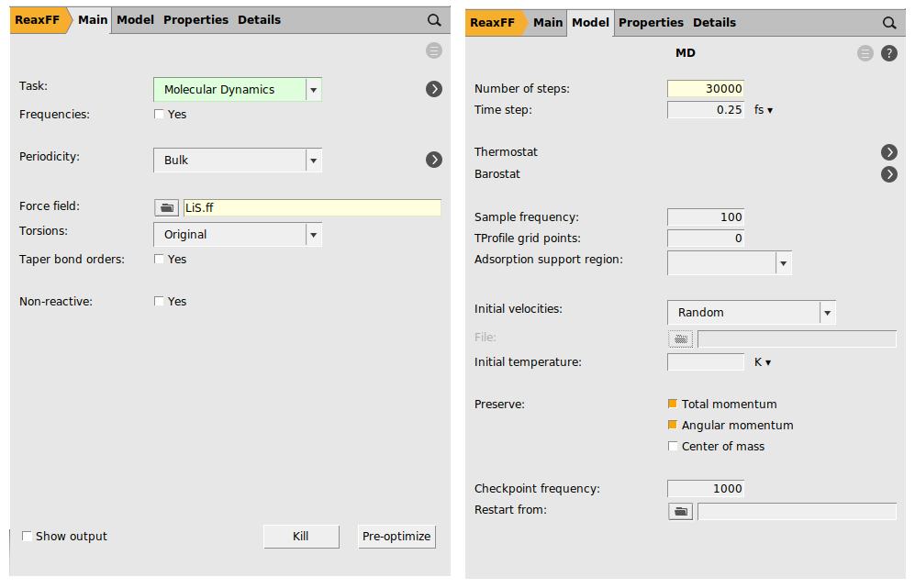Open the Torsions dropdown showing Original
915x588 pixels.
[x=238, y=235]
